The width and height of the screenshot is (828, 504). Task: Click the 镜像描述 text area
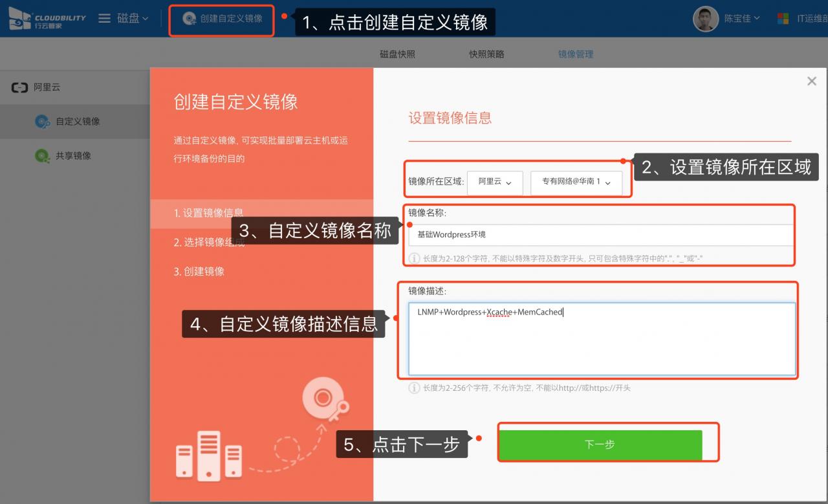(602, 339)
